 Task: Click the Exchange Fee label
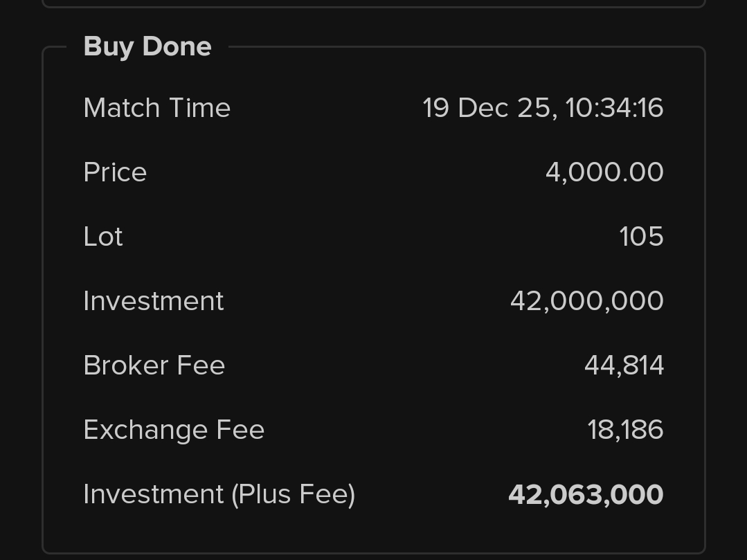[x=174, y=430]
